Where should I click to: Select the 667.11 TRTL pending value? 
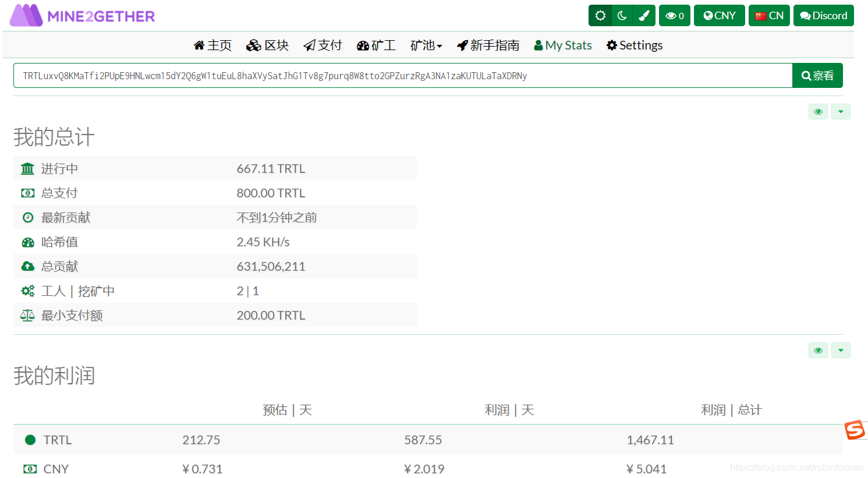coord(271,169)
